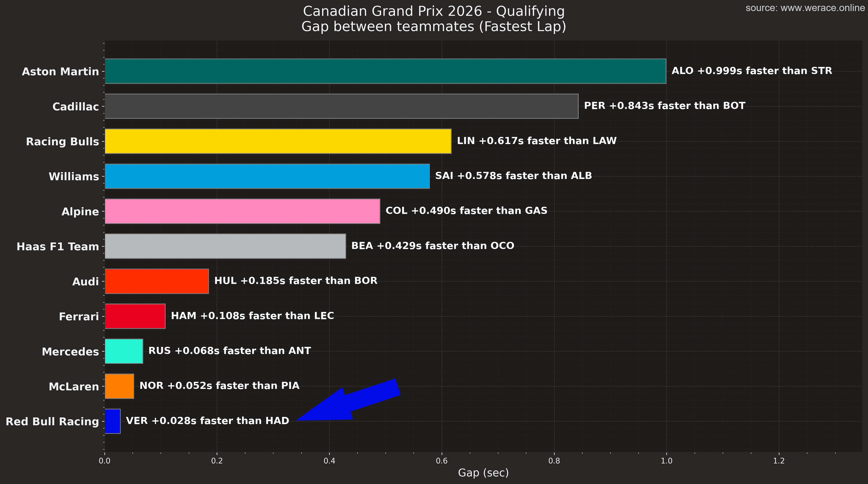Click the orange-red Audi bar
Image resolution: width=868 pixels, height=484 pixels.
(157, 281)
